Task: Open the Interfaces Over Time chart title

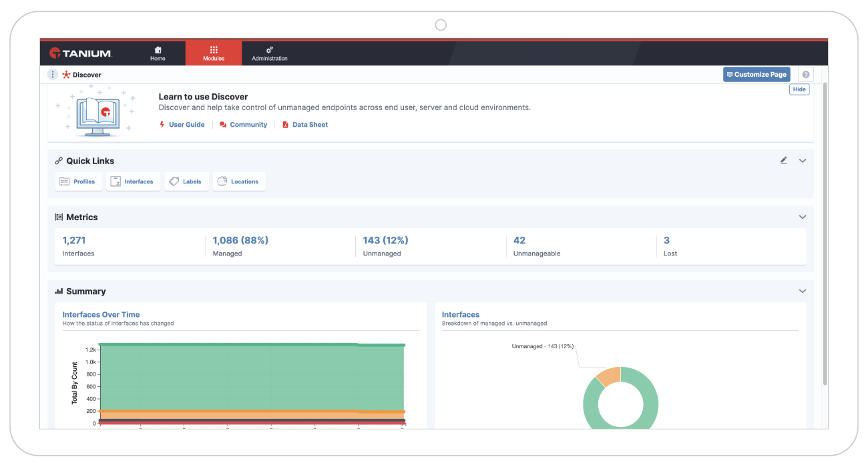Action: coord(101,315)
